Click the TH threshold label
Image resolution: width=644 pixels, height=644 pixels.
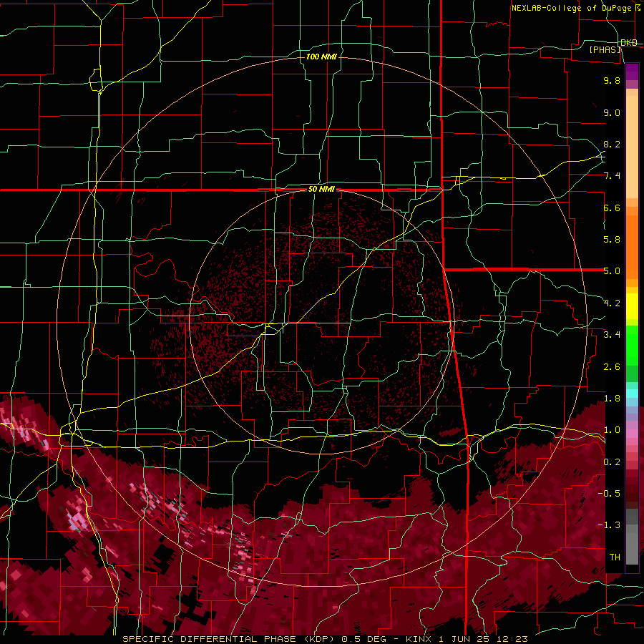pyautogui.click(x=615, y=557)
